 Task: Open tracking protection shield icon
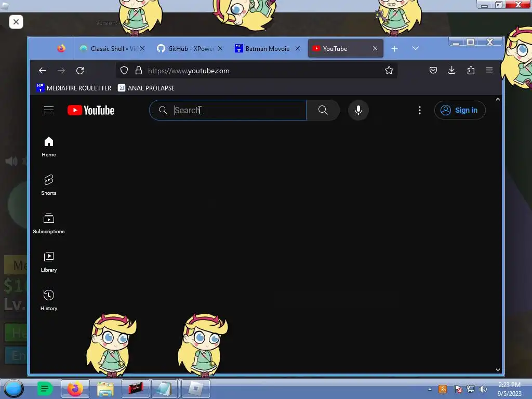pos(124,71)
